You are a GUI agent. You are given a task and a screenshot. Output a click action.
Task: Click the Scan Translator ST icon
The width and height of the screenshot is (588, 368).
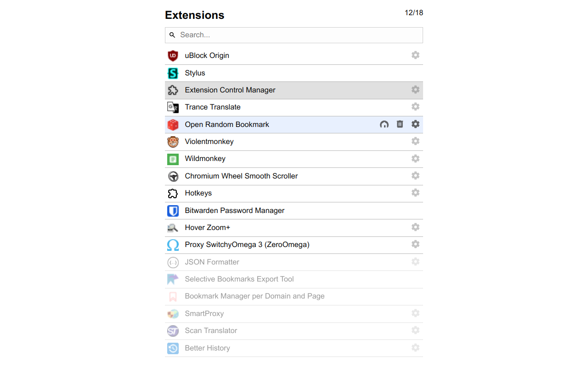(173, 331)
